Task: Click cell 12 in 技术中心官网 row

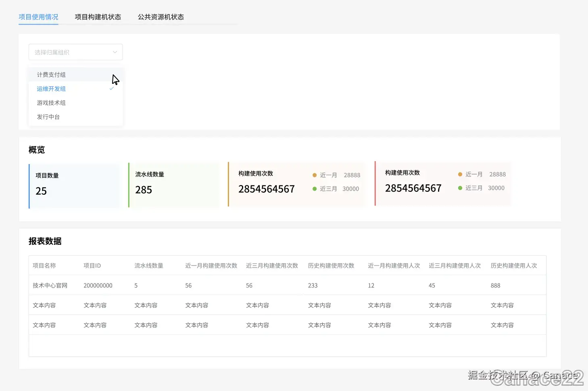Action: click(x=371, y=285)
